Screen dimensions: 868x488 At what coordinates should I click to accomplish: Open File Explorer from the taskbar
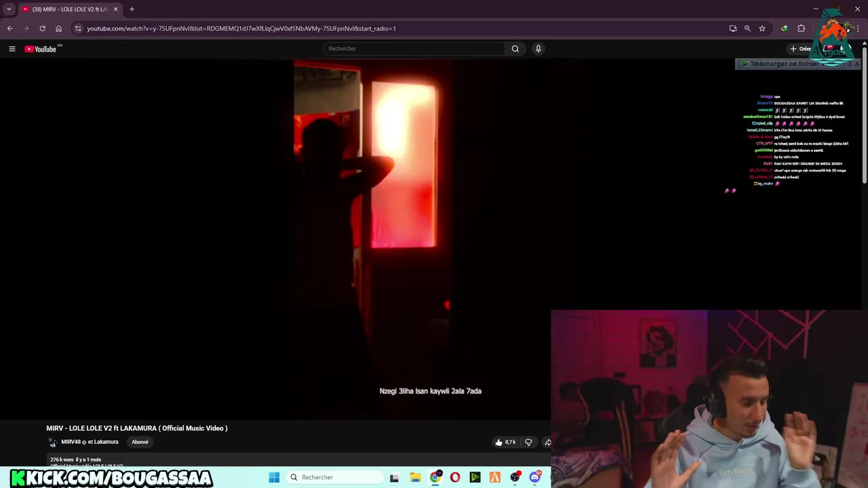coord(415,477)
